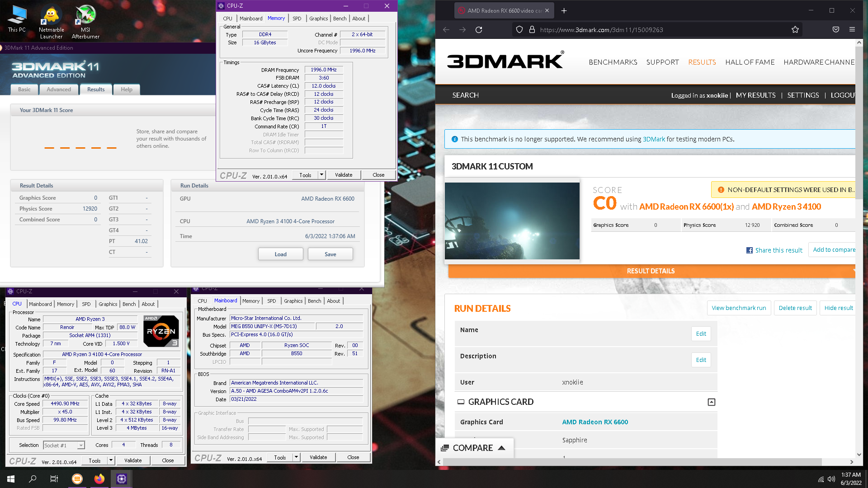Viewport: 868px width, 488px height.
Task: Click Edit next to Name
Action: tap(701, 334)
